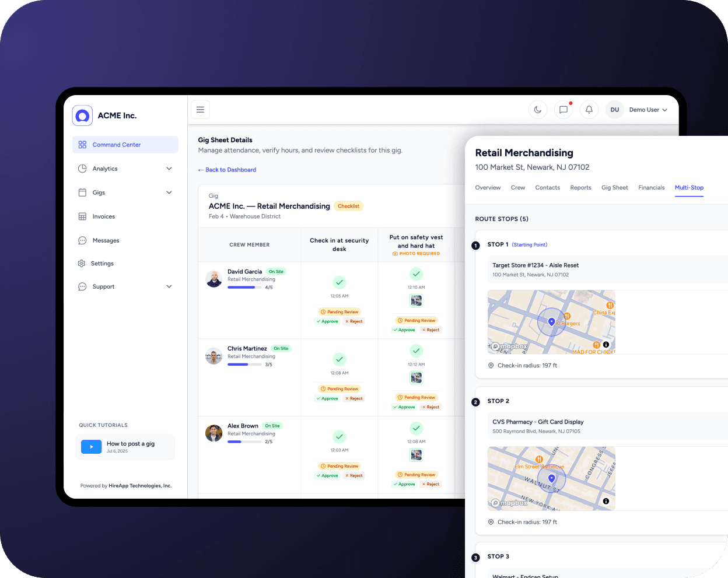Open Alex Brown's safety vest photo thumbnail

click(416, 455)
